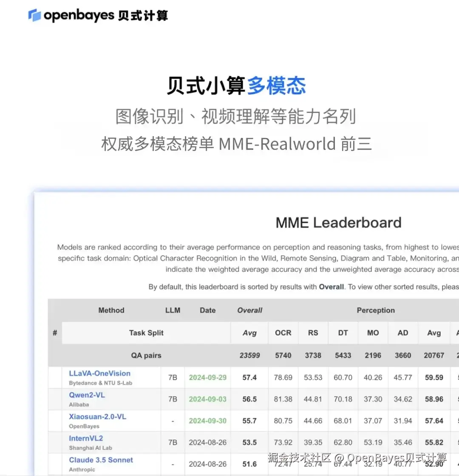459x476 pixels.
Task: Click OCR score 80.75 for Xiaosuan-2.0-VL
Action: click(283, 421)
